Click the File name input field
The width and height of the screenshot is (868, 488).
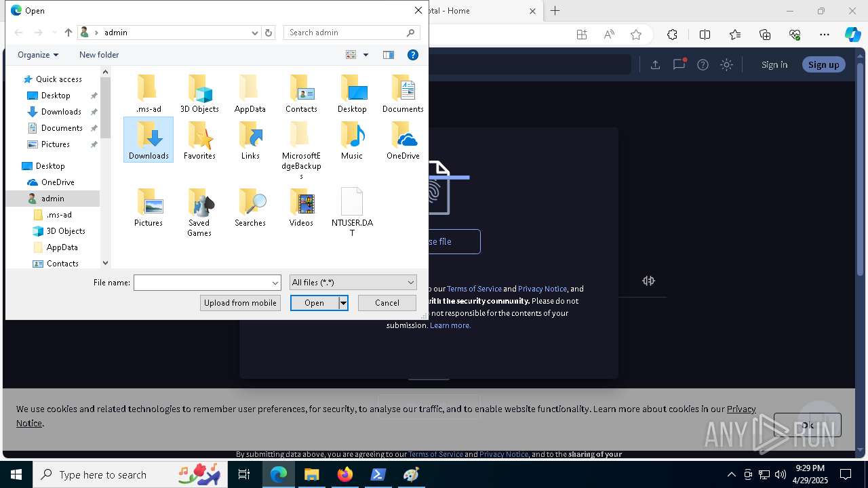[x=202, y=283]
